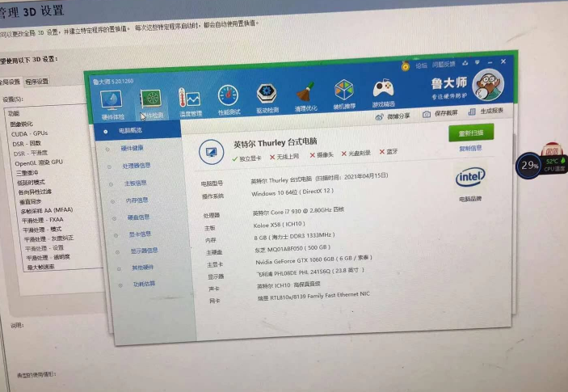This screenshot has width=568, height=392.
Task: Select the 硬件检测 hardware detection icon
Action: [x=151, y=98]
